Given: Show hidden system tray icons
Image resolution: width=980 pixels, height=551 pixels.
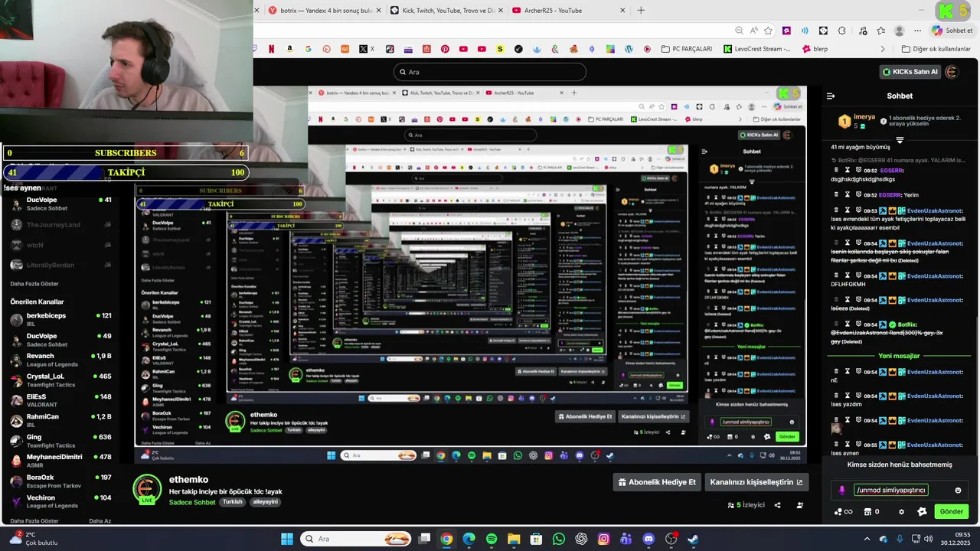Looking at the screenshot, I should (867, 539).
